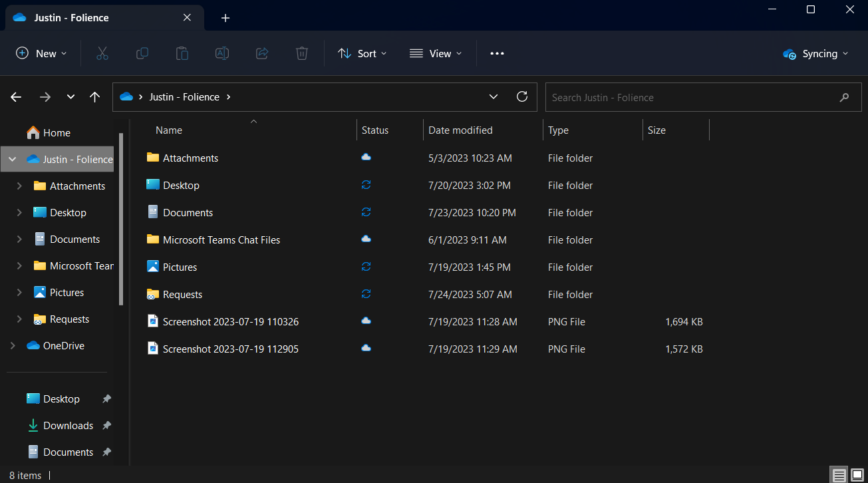Open recent locations dropdown arrow
This screenshot has width=868, height=483.
click(x=71, y=97)
